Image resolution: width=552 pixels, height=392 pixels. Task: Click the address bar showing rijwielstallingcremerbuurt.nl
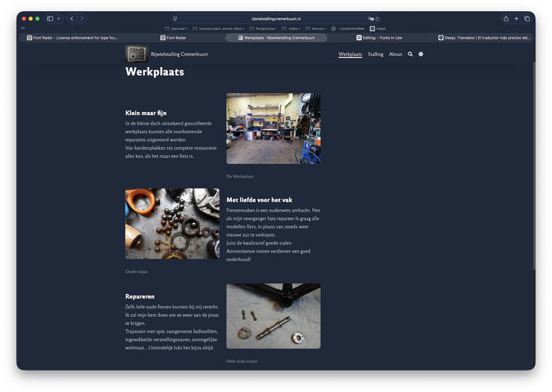pyautogui.click(x=276, y=19)
